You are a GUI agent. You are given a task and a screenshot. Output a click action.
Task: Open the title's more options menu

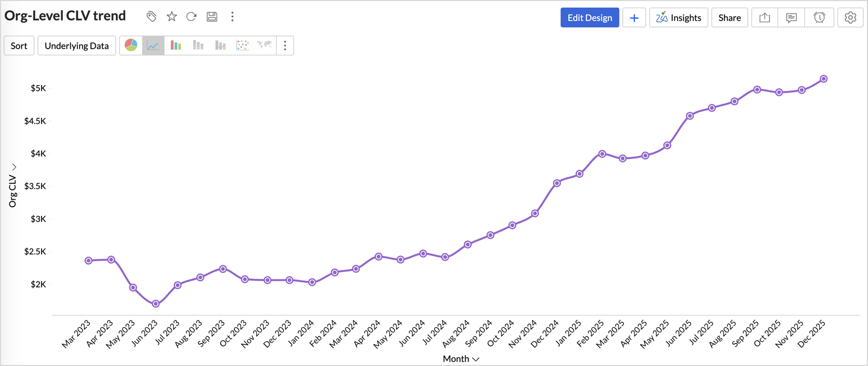(233, 17)
